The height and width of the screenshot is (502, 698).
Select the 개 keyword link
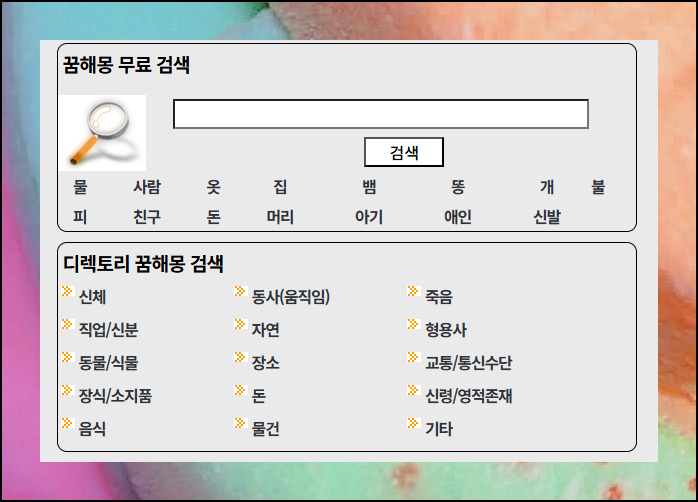[x=547, y=187]
